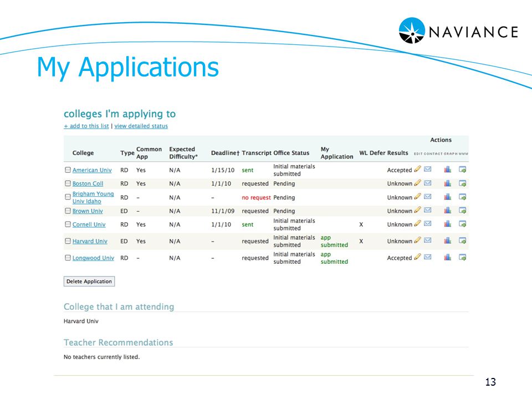Click the contact envelope icon for Boston Coll
This screenshot has width=532, height=399.
pos(428,183)
